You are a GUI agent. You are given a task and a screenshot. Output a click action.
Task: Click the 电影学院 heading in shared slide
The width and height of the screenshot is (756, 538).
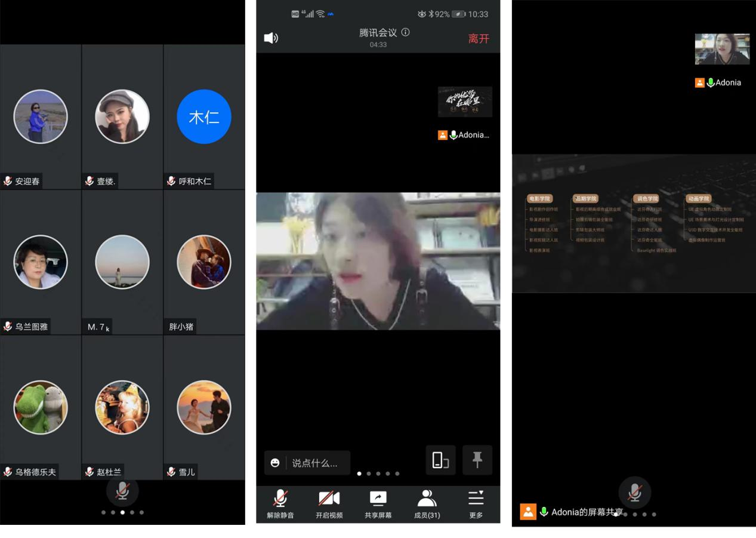539,198
